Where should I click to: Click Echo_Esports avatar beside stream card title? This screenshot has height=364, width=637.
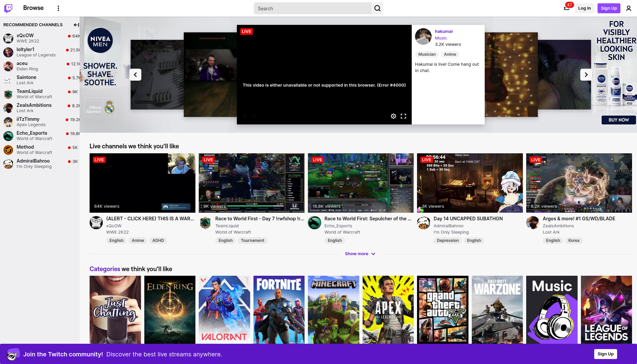click(315, 223)
